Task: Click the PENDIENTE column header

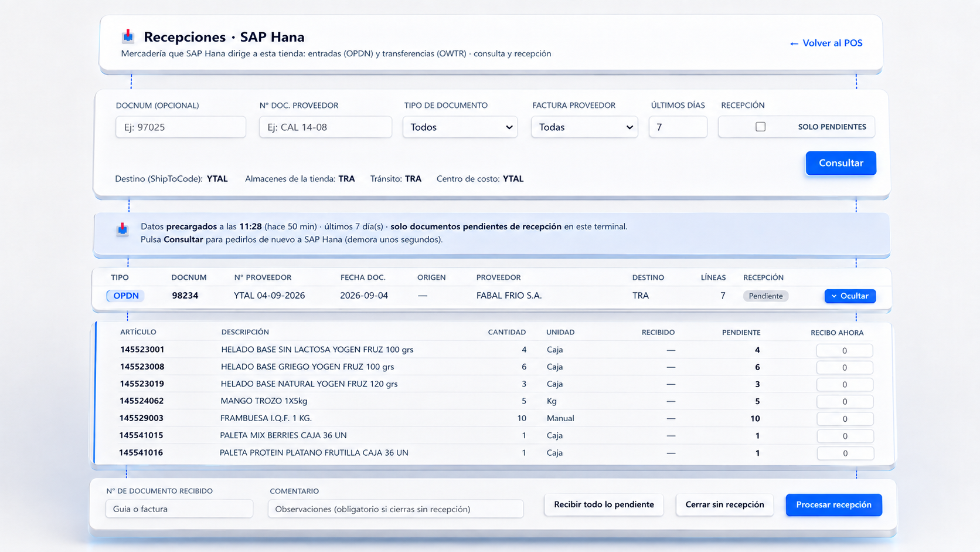Action: 741,332
